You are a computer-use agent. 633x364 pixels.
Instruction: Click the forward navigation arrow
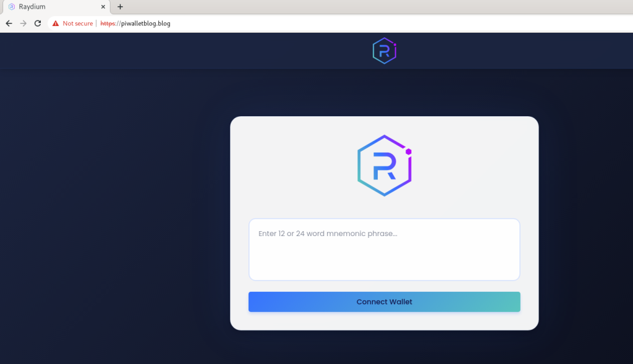(22, 23)
